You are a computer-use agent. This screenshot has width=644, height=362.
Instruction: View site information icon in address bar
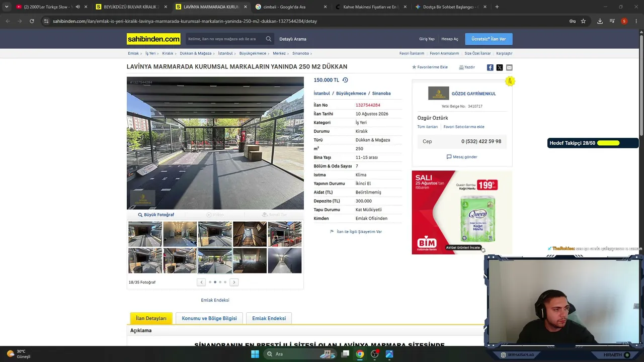(x=46, y=21)
